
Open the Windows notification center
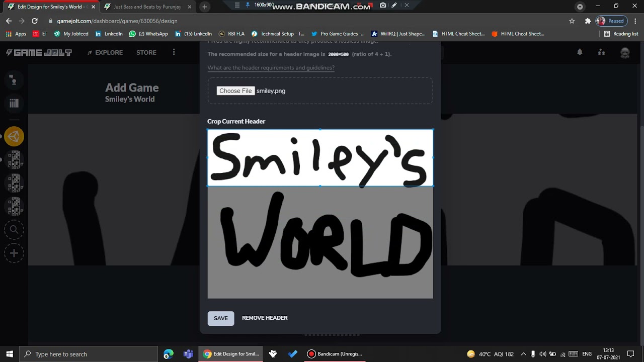pyautogui.click(x=631, y=354)
